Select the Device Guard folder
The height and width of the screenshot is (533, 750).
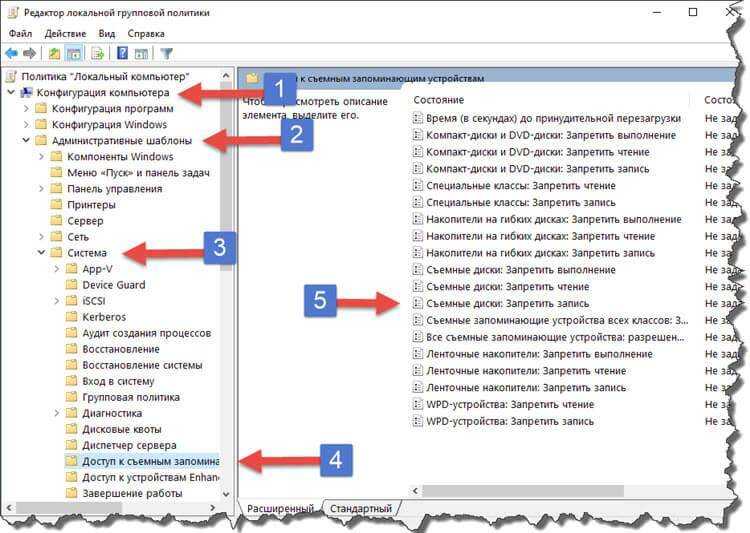click(114, 285)
